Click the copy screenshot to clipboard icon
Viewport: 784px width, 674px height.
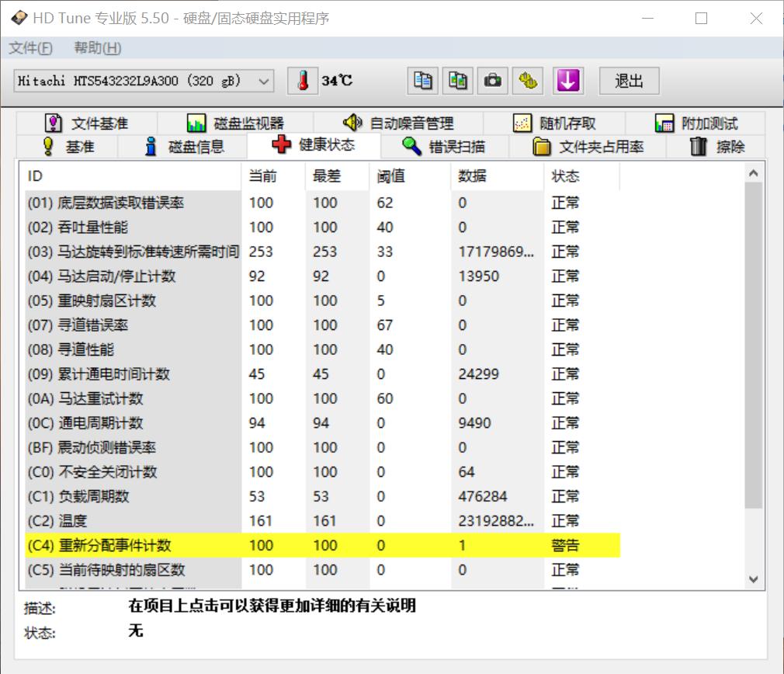458,81
